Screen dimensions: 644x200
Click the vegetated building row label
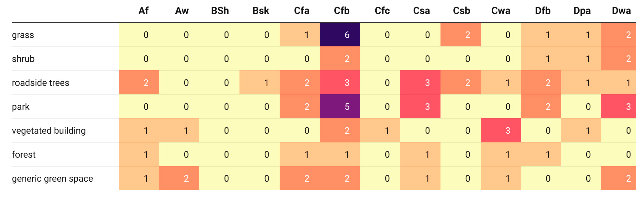tap(49, 131)
